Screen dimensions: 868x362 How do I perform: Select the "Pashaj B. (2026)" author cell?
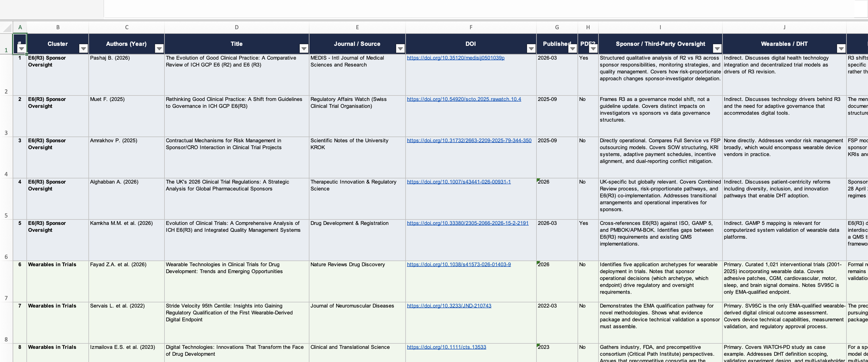click(126, 75)
